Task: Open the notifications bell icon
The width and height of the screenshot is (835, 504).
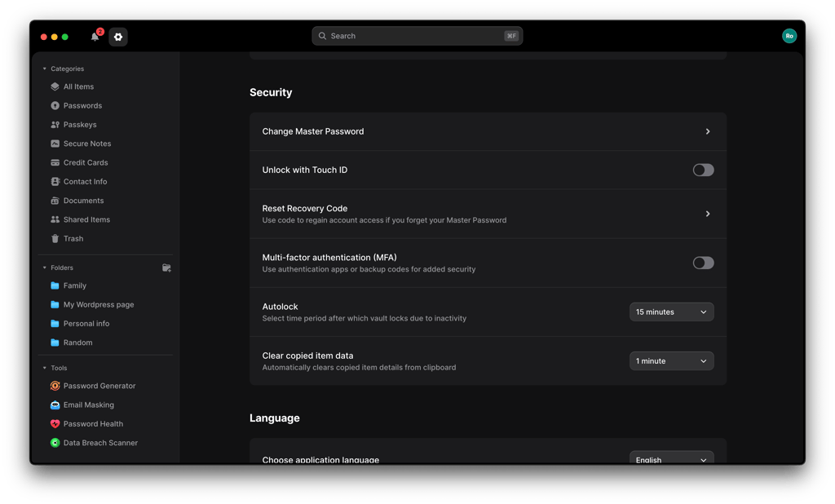Action: tap(95, 37)
